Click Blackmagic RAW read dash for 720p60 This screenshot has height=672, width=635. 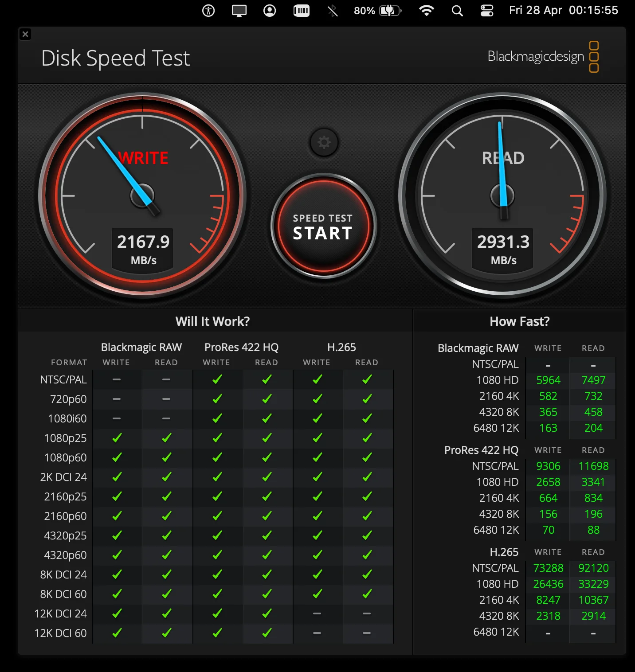[x=166, y=399]
